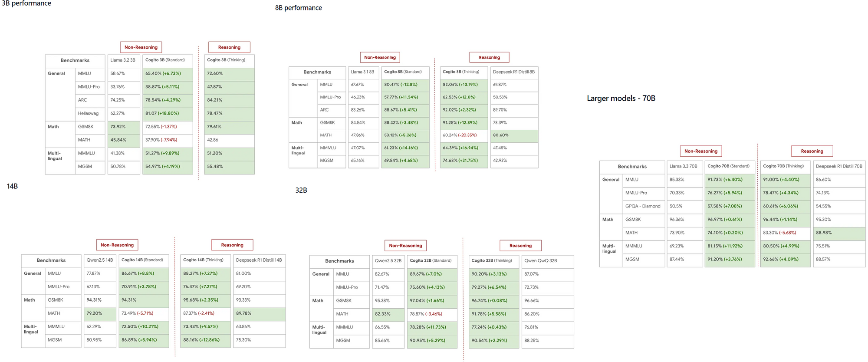This screenshot has height=362, width=868.
Task: Click the 'Hellaswag' benchmark row label
Action: tap(90, 114)
